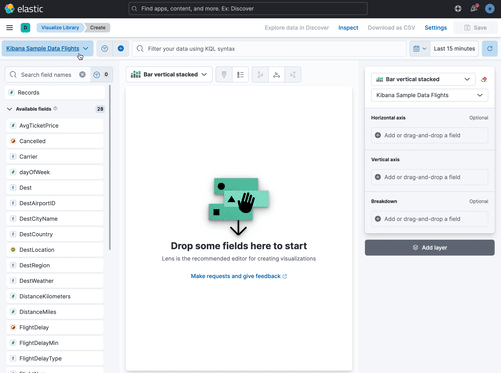Image resolution: width=501 pixels, height=373 pixels.
Task: Open the notifications bell icon
Action: pyautogui.click(x=474, y=9)
